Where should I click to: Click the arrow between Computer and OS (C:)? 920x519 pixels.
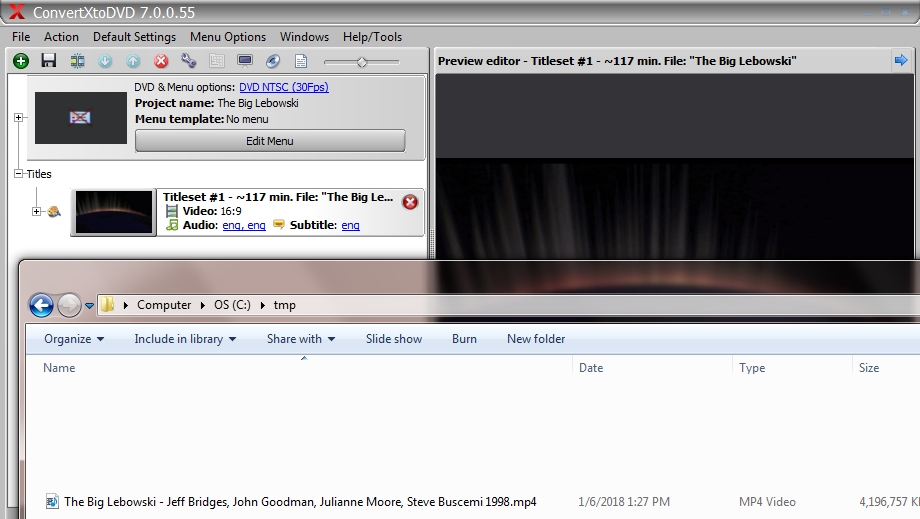tap(203, 305)
